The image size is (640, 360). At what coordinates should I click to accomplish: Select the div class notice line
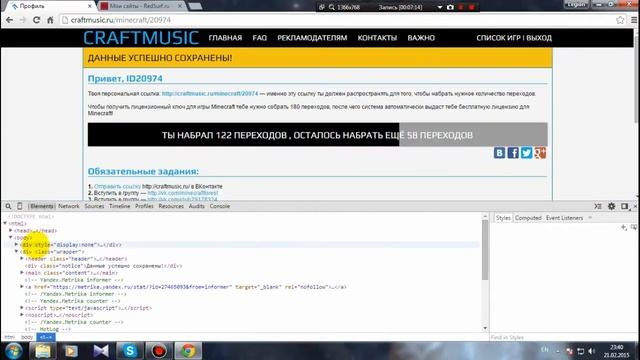point(104,266)
